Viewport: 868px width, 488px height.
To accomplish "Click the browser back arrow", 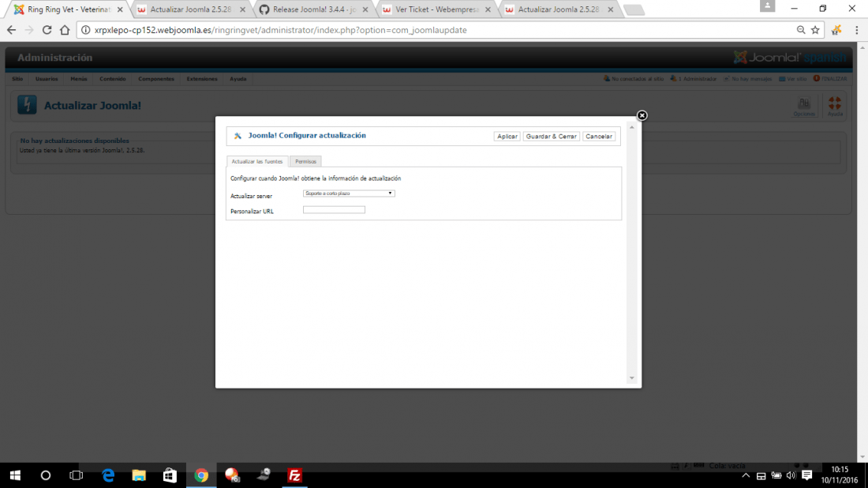I will click(11, 30).
